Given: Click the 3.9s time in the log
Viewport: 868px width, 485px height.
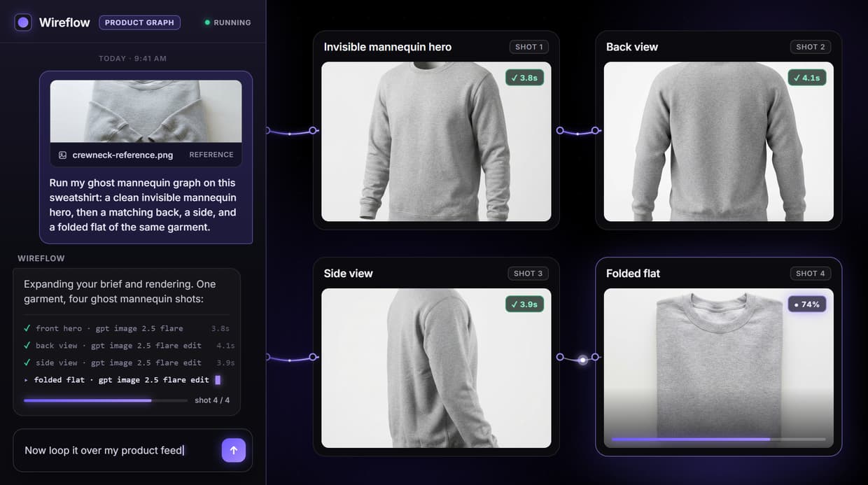Looking at the screenshot, I should (225, 363).
